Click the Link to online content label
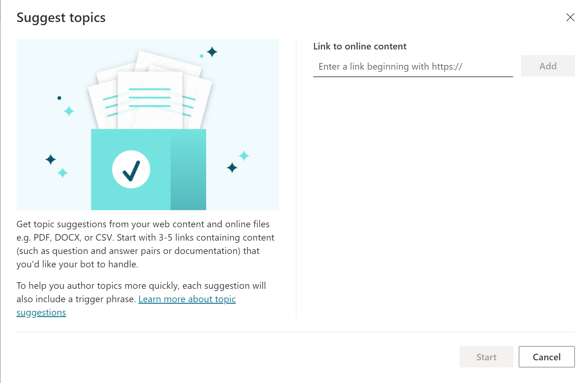The image size is (588, 383). [360, 46]
